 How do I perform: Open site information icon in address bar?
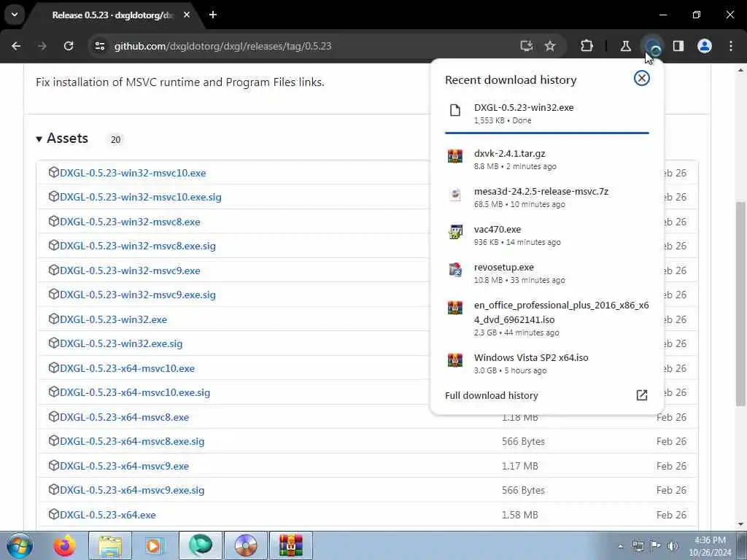tap(99, 46)
